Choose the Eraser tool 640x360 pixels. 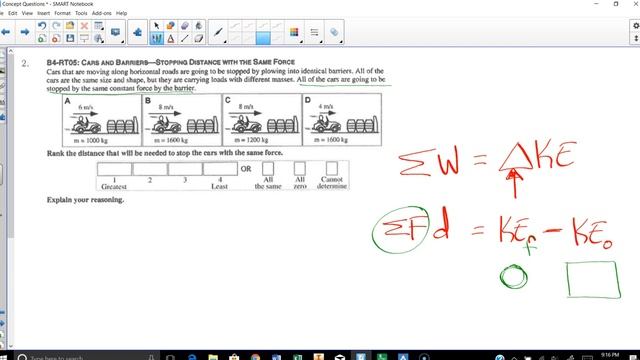click(199, 38)
